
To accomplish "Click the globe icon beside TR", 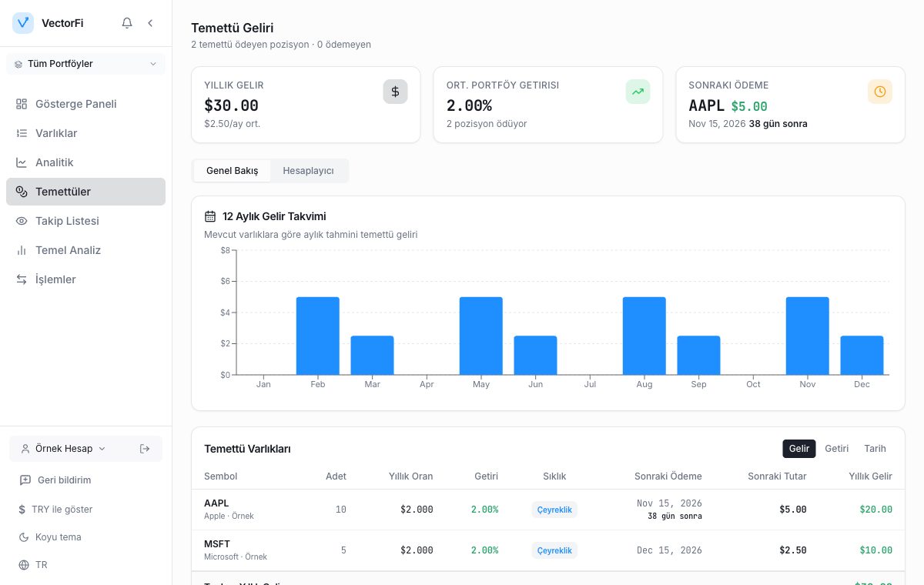I will (23, 565).
